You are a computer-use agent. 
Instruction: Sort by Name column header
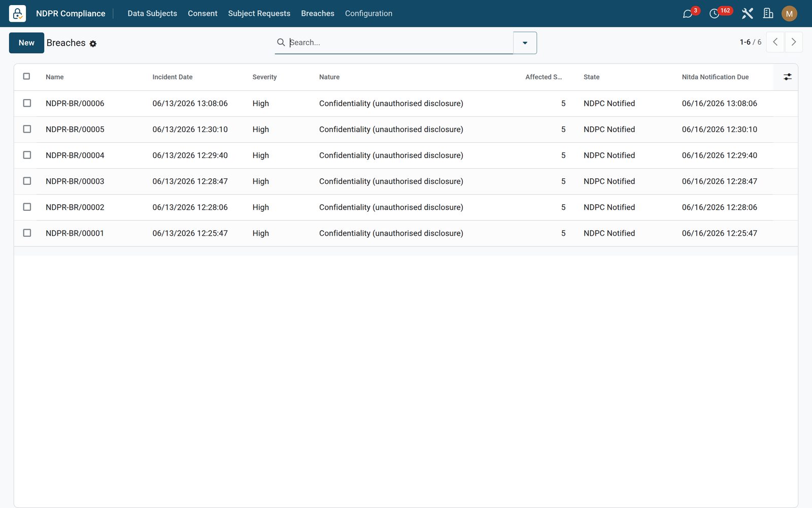tap(55, 77)
